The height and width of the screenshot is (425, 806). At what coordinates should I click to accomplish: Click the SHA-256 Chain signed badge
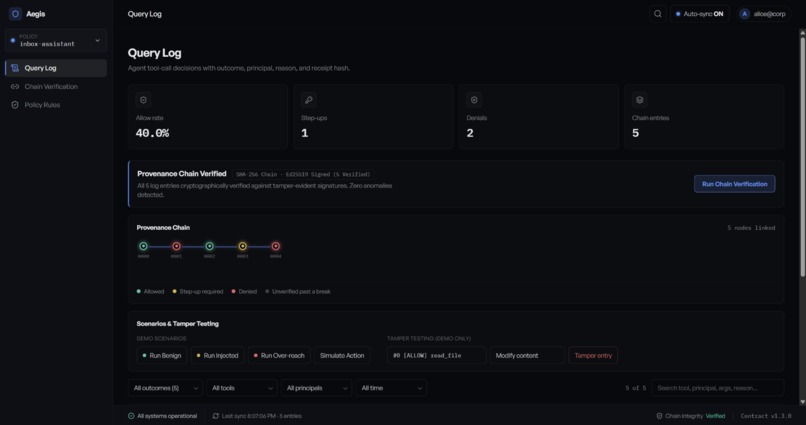pos(303,174)
